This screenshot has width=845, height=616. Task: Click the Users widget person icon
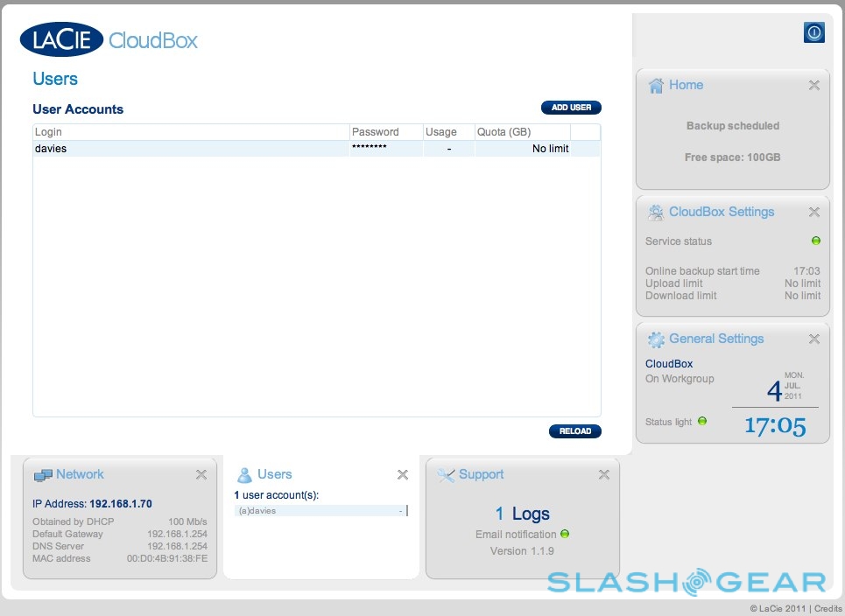pos(244,475)
